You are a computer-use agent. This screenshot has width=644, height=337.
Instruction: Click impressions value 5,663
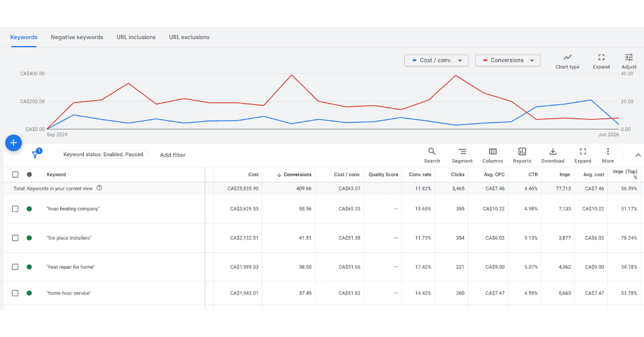tap(565, 293)
